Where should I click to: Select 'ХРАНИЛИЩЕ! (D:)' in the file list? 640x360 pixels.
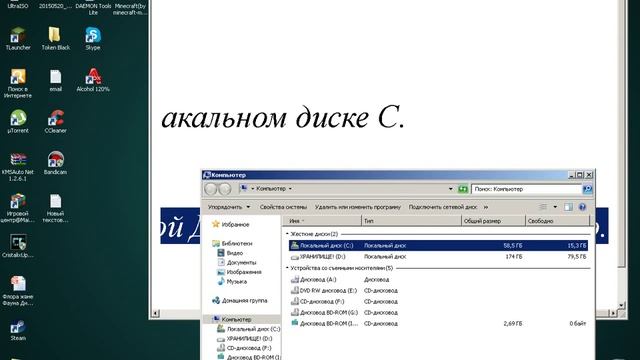click(438, 257)
